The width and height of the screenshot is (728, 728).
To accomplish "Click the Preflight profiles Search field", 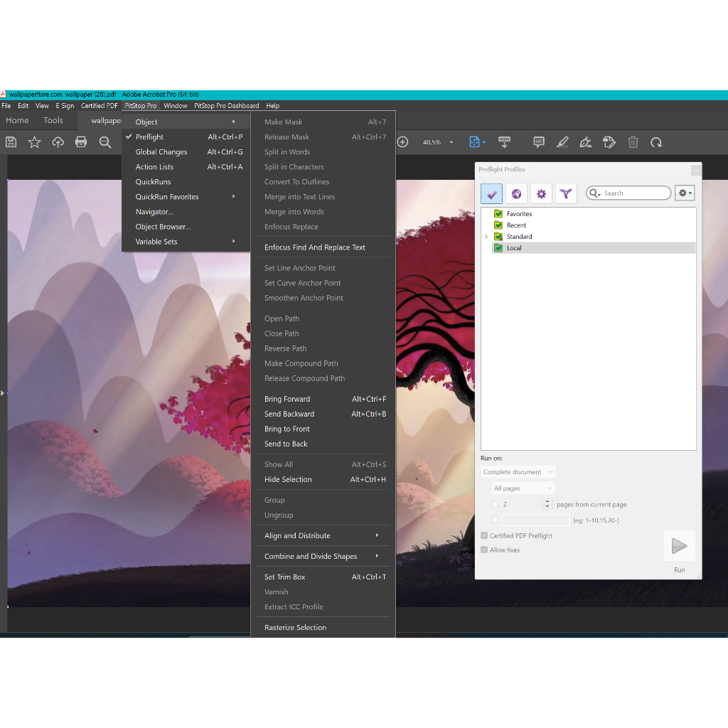I will (633, 193).
